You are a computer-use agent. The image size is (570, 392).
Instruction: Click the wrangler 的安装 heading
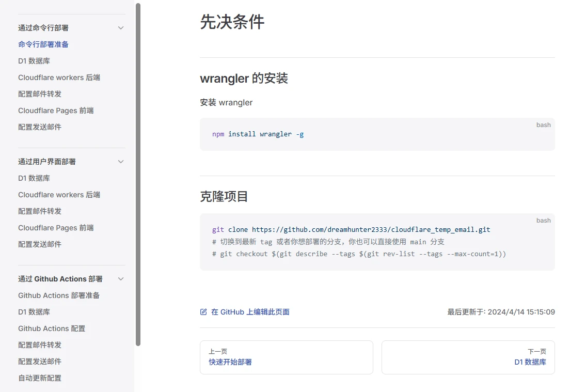click(x=244, y=79)
